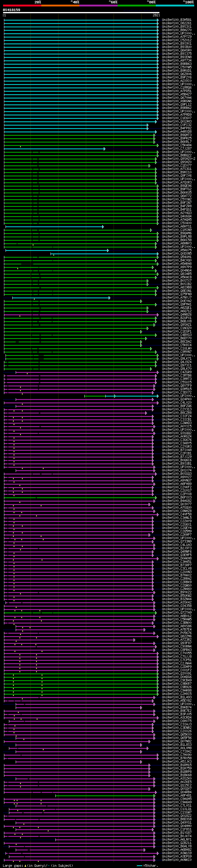Select label UniRef100_A4RXD8
197x868 pixels.
tap(177, 131)
